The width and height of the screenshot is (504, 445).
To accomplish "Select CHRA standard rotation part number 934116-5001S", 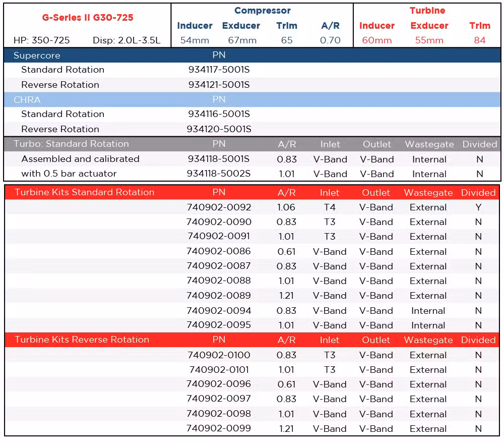I will [219, 114].
